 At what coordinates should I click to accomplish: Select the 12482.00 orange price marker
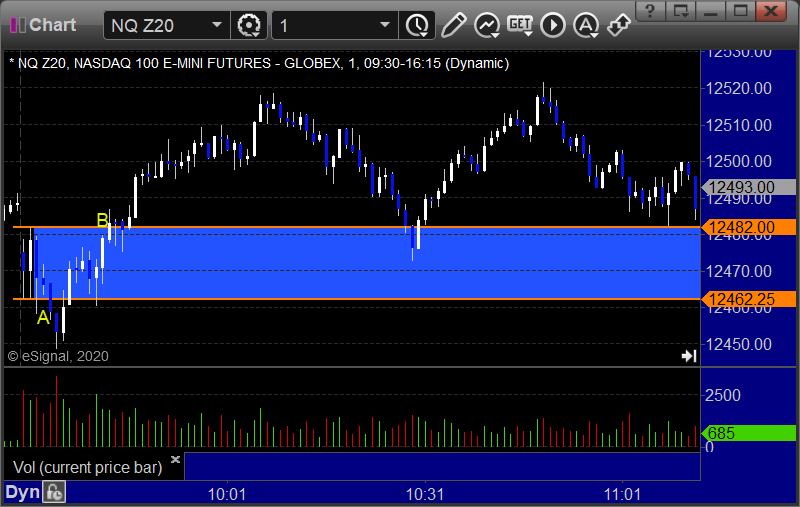point(748,227)
